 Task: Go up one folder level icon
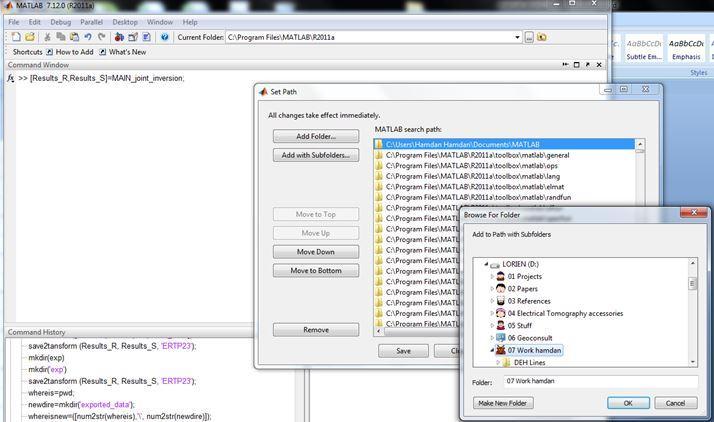(x=542, y=37)
